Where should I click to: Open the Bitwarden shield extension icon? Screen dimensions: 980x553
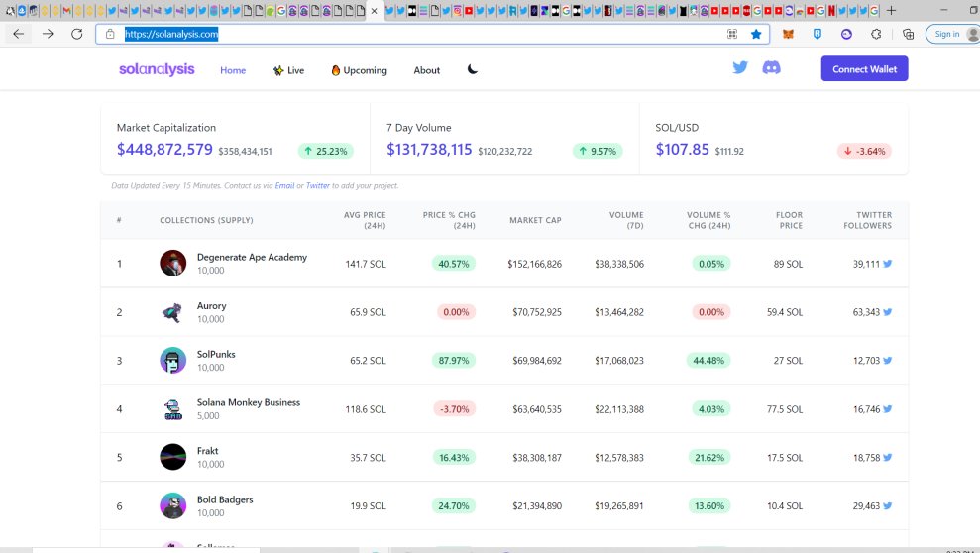click(x=817, y=34)
